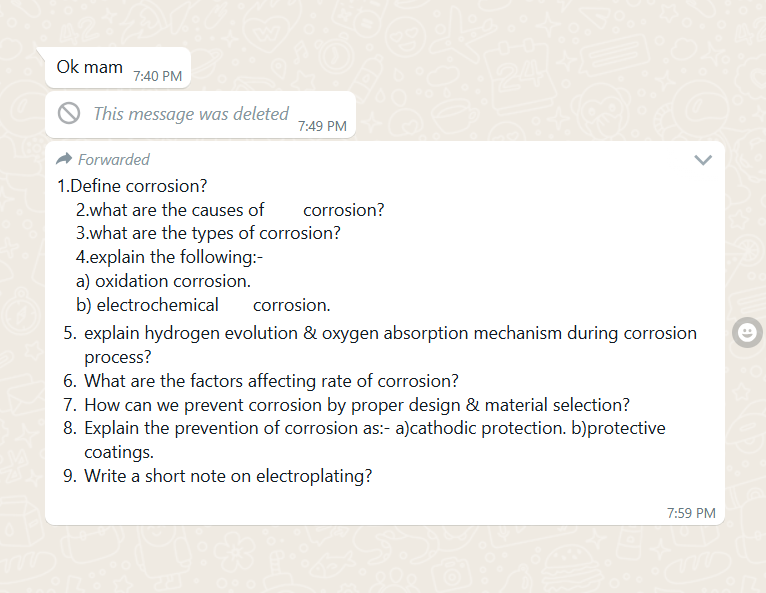Viewport: 766px width, 593px height.
Task: Click 'explain hydrogen evolution' question text
Action: [390, 345]
